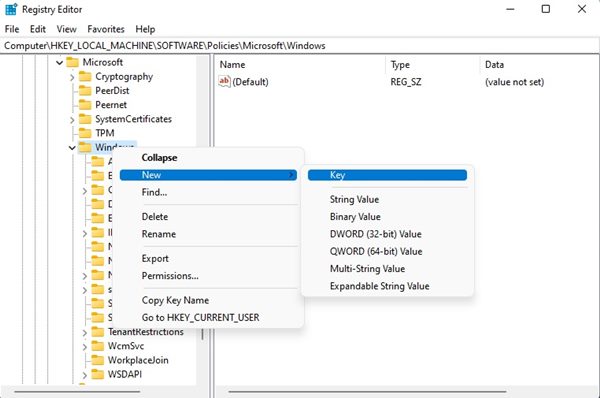Select Multi-String Value in submenu
Viewport: 600px width, 398px height.
coord(387,269)
